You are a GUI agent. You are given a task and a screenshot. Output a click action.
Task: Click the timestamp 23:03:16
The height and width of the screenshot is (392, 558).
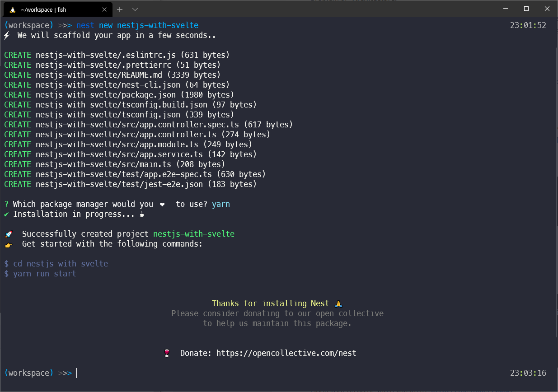[528, 373]
